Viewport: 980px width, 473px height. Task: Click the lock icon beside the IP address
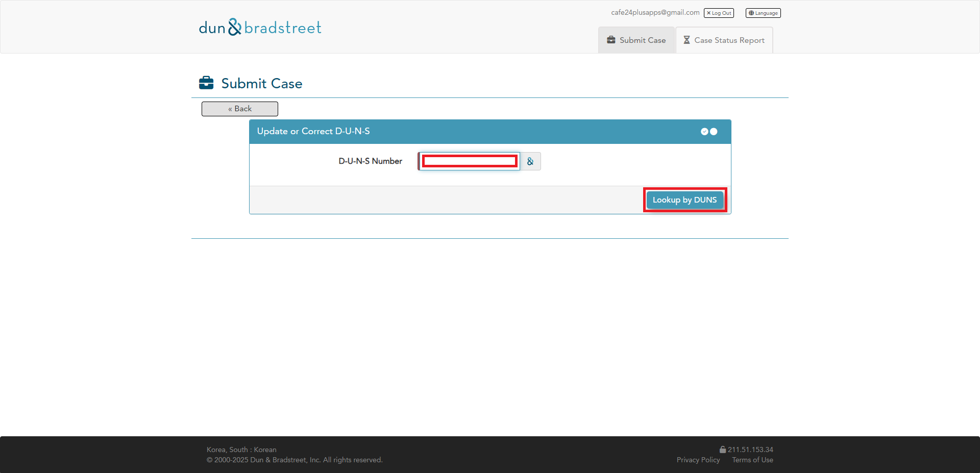[x=723, y=450]
